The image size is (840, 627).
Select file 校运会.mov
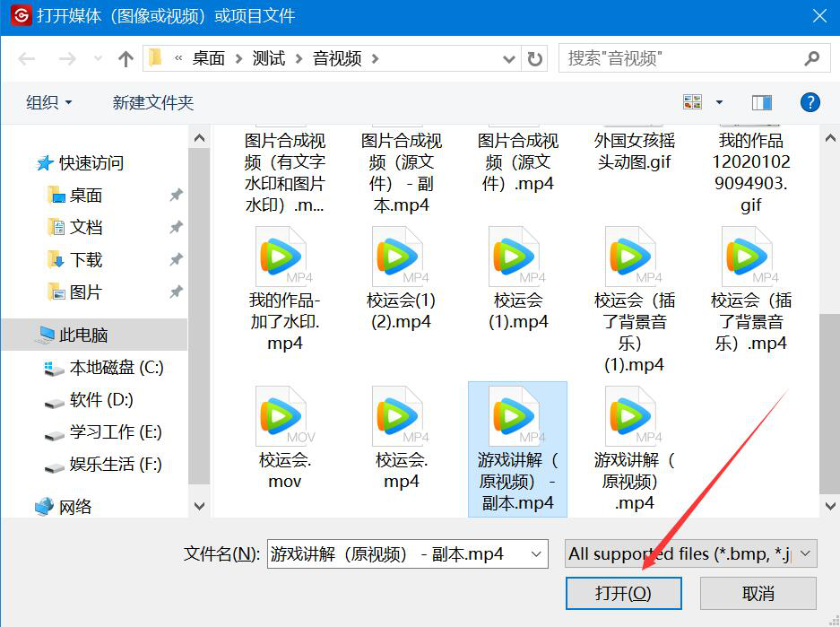click(284, 439)
